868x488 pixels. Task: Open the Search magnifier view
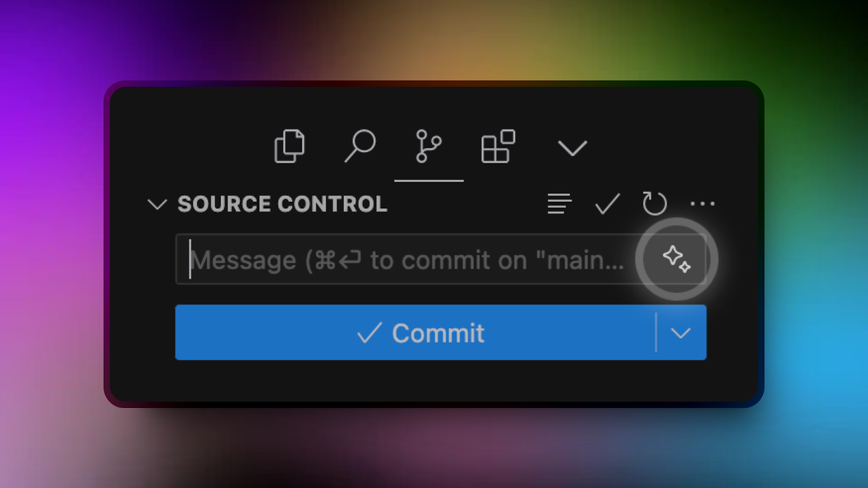(359, 146)
